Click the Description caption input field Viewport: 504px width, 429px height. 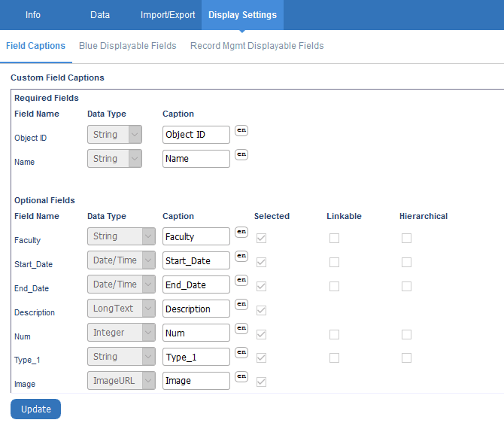pyautogui.click(x=196, y=309)
